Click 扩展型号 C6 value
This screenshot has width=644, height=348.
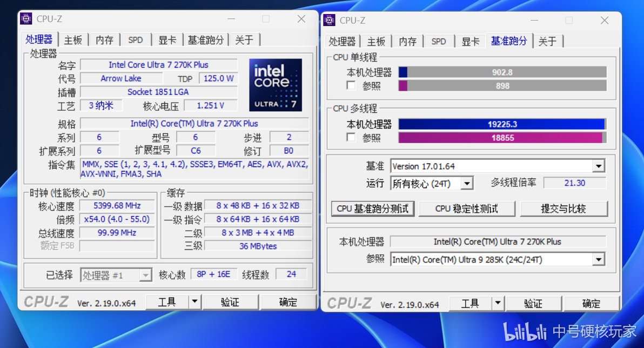coord(196,151)
